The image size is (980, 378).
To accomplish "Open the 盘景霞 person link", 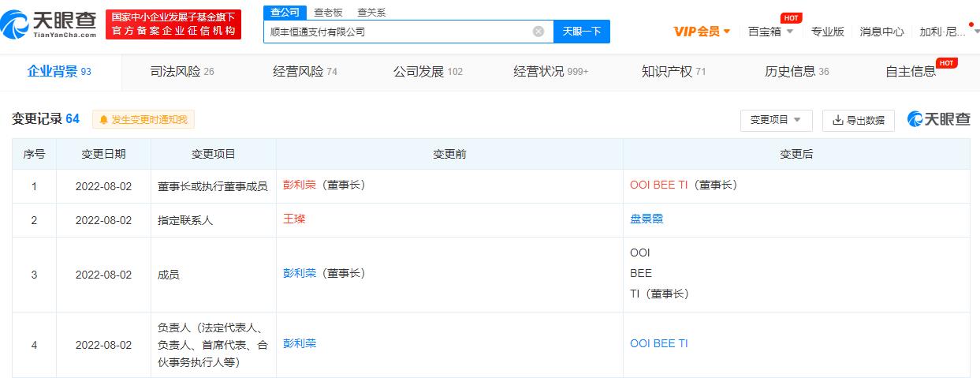I will 647,219.
